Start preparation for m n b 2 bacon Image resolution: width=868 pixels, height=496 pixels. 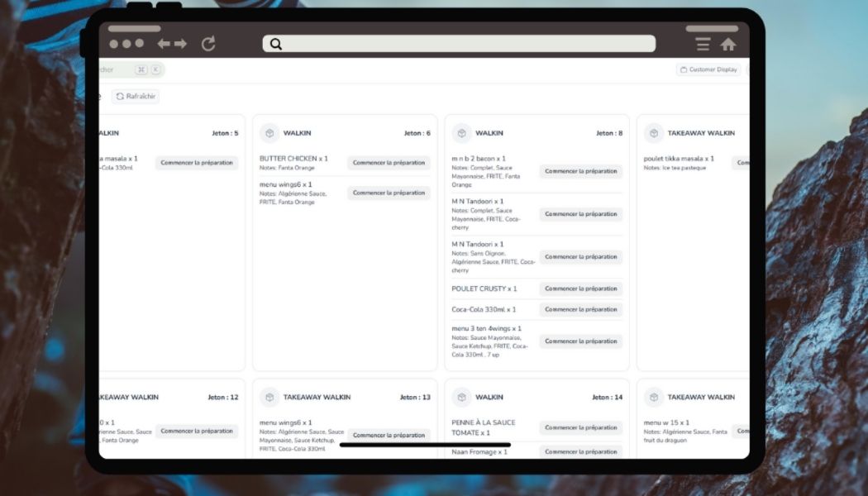pyautogui.click(x=581, y=171)
